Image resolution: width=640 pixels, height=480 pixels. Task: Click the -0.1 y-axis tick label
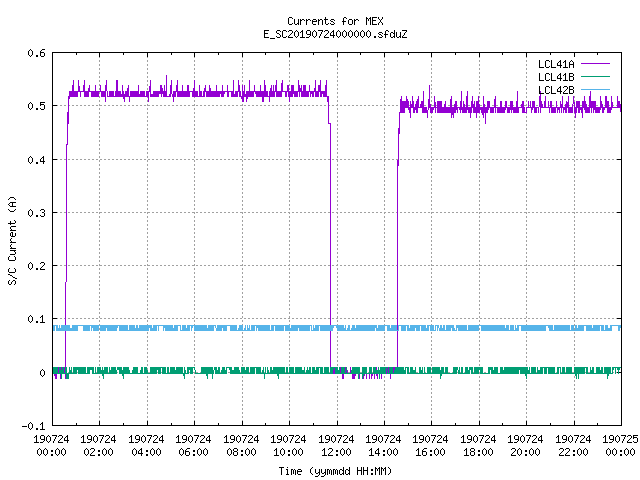(x=33, y=426)
